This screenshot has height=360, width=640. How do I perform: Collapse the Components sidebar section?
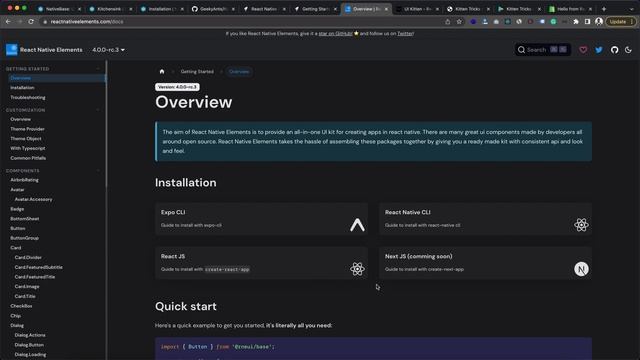(98, 171)
